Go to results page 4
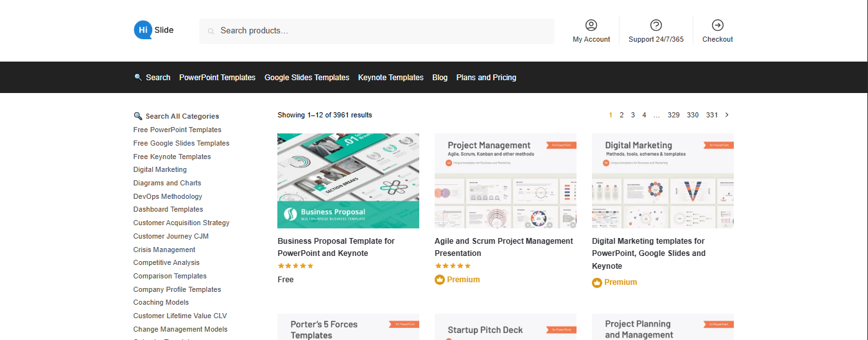This screenshot has width=868, height=340. coord(644,115)
